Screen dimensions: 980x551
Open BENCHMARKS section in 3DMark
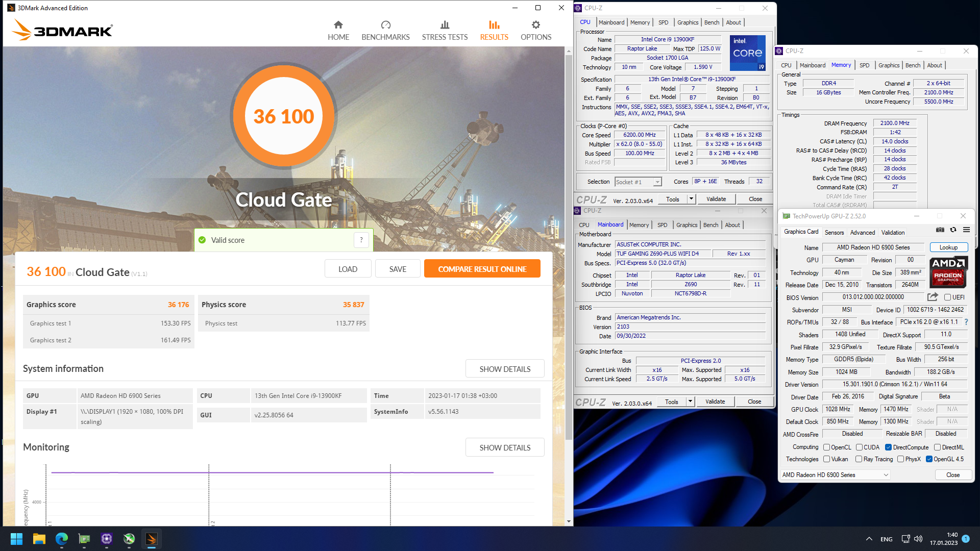385,30
